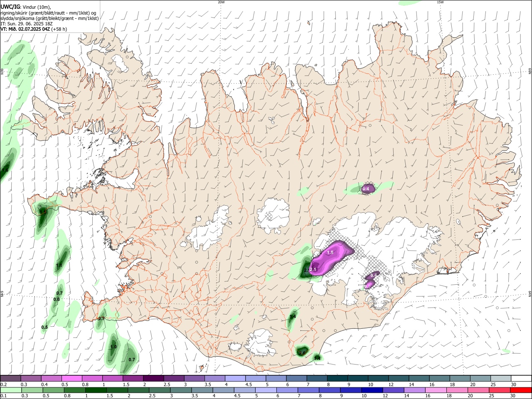Viewport: 532px width, 399px height.
Task: Click the cross-hatched area on Hofsjökull glacier
Action: (x=269, y=216)
